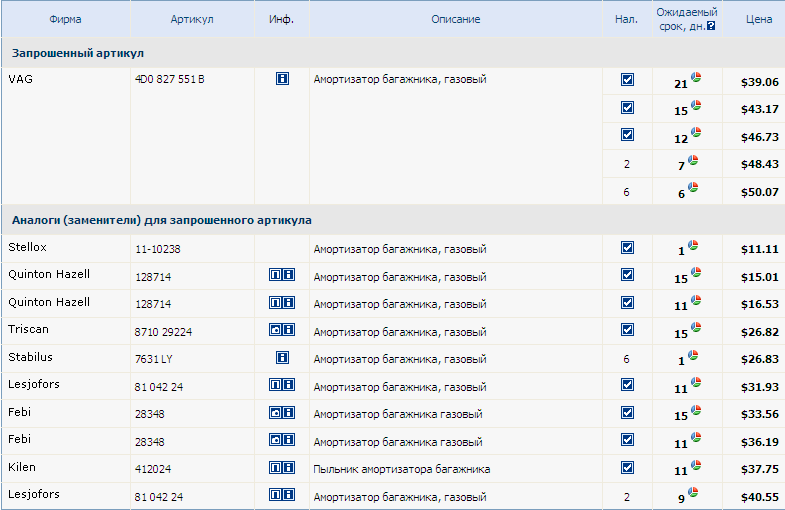Select the price $39.06 for VAG

click(759, 82)
